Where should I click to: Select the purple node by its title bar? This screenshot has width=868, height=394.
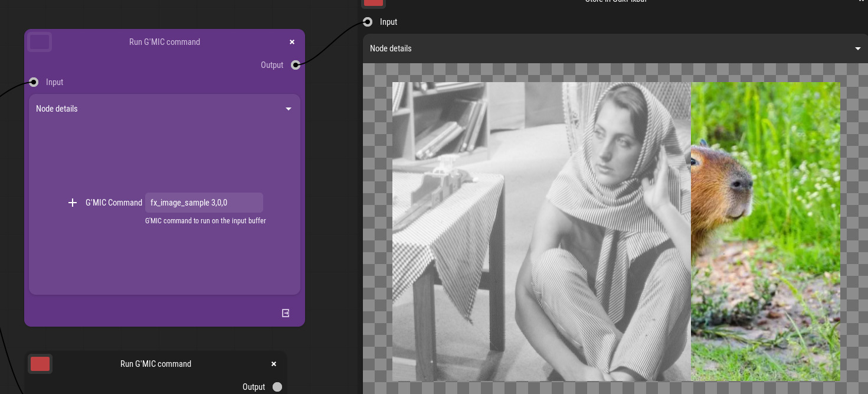tap(165, 42)
